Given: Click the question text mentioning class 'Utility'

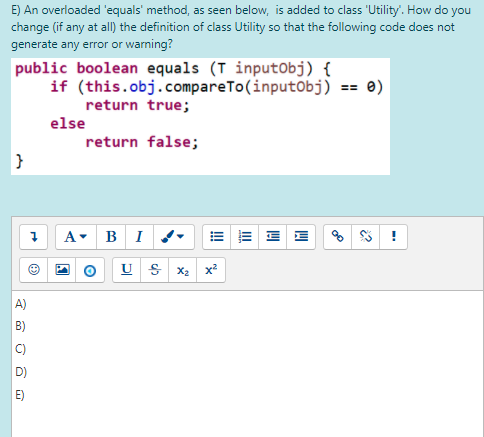Looking at the screenshot, I should [241, 27].
